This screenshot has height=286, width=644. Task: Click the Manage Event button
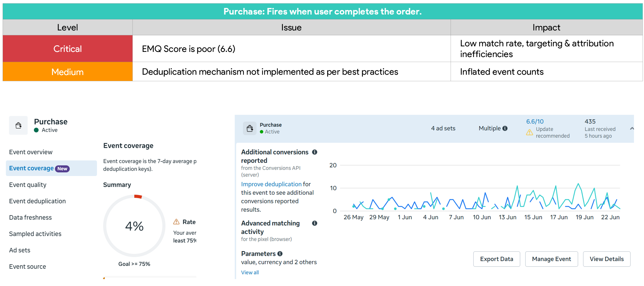click(x=552, y=259)
